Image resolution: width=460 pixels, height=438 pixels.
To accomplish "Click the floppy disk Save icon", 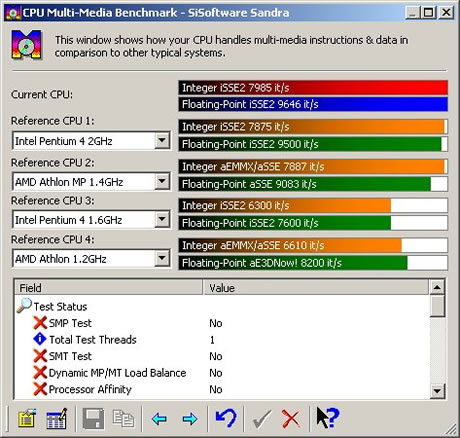I will [x=93, y=418].
